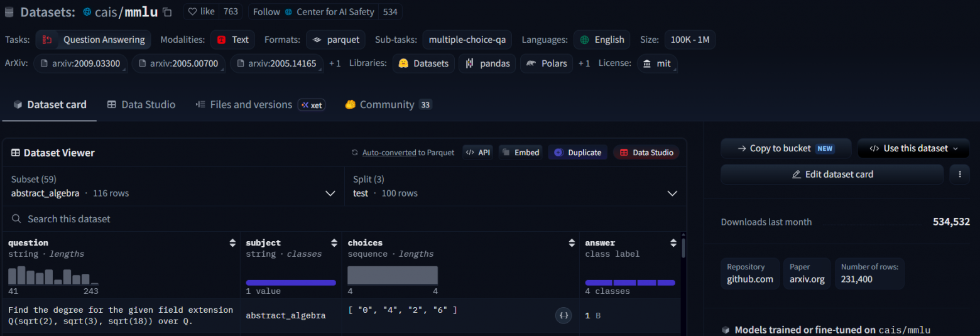Click the subject classes bar
Viewport: 980px width, 336px height.
(x=291, y=283)
